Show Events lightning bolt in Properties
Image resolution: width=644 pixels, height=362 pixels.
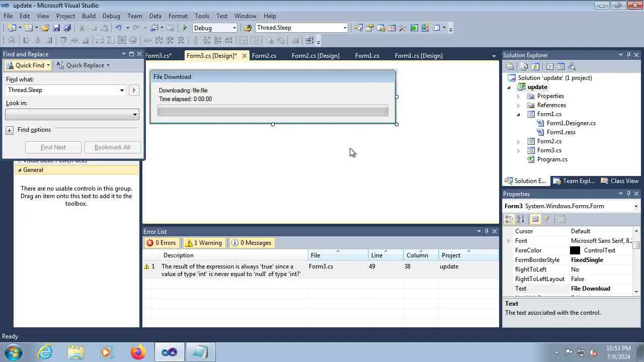547,219
